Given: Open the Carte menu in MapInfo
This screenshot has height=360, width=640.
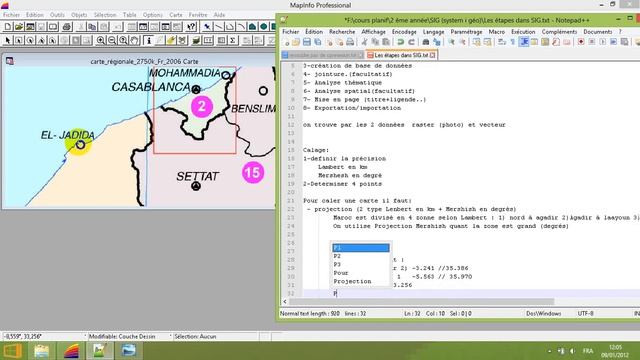Looking at the screenshot, I should [176, 15].
